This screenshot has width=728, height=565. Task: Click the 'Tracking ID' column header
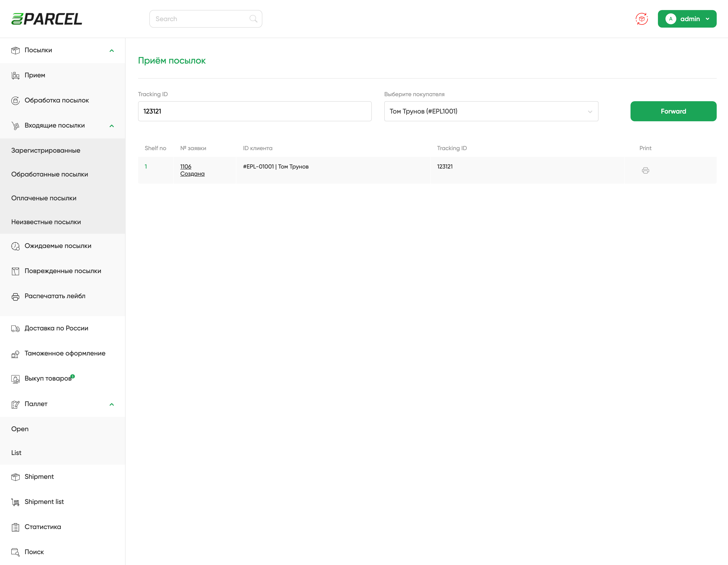pyautogui.click(x=452, y=148)
